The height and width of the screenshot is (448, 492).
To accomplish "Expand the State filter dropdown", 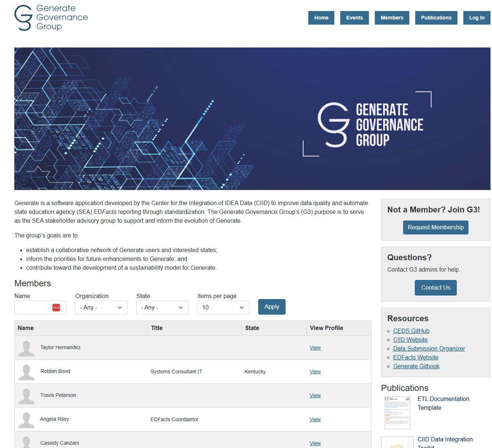I will 162,308.
